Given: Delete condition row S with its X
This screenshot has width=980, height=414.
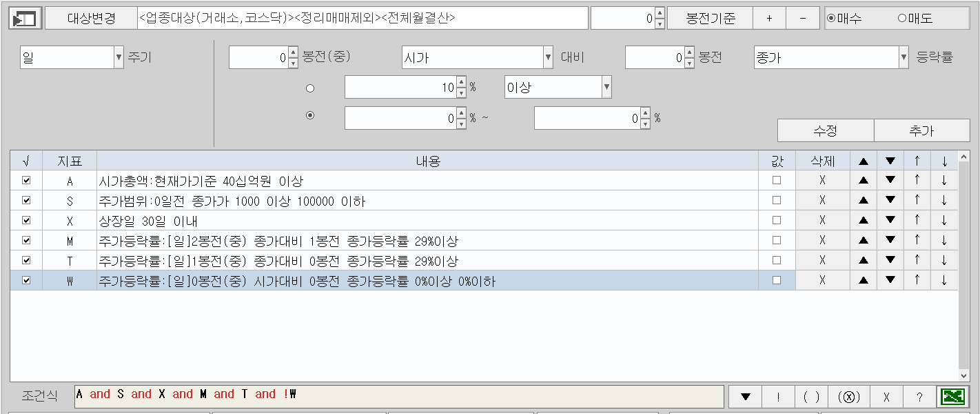Looking at the screenshot, I should [x=822, y=201].
